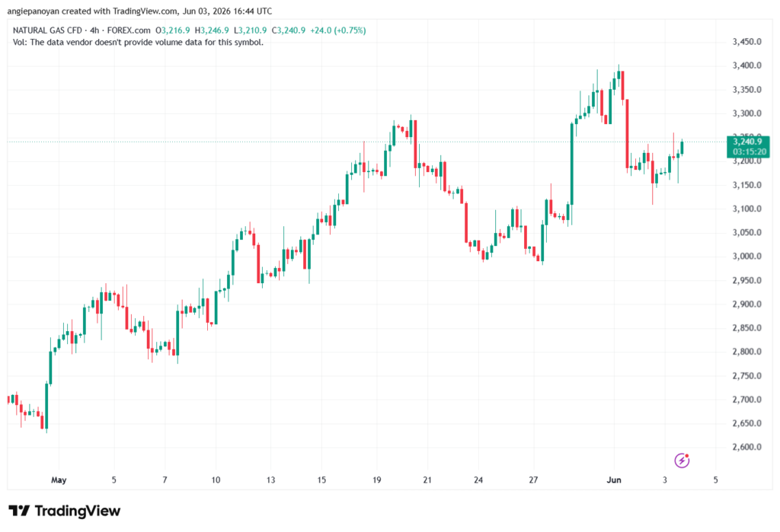Click the 2,700.0 price axis label
The width and height of the screenshot is (780, 532).
coord(746,400)
